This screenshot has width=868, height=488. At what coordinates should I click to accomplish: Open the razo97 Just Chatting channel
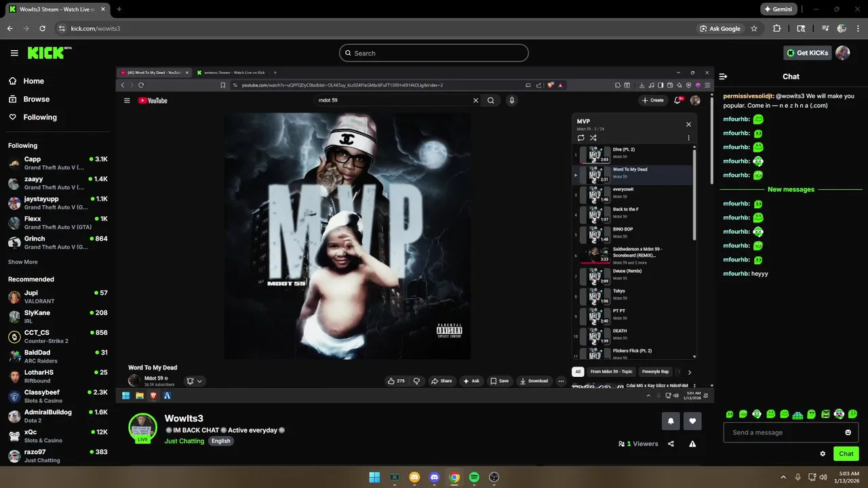point(58,455)
